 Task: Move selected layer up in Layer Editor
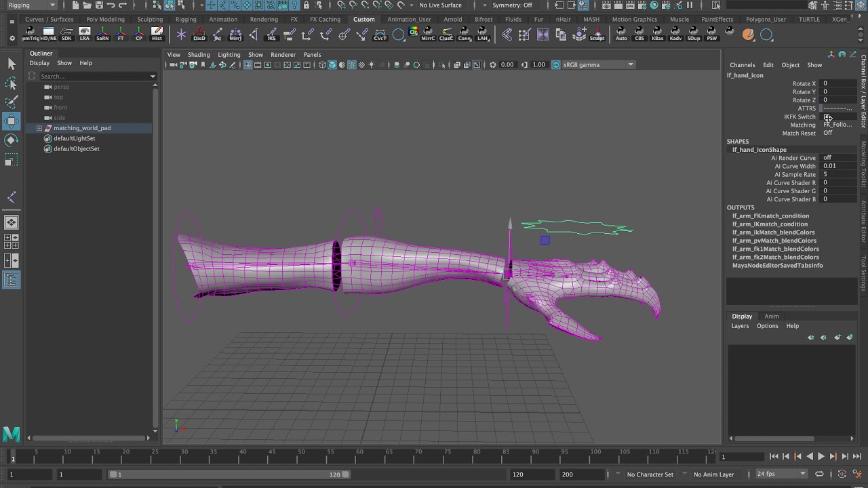click(811, 337)
